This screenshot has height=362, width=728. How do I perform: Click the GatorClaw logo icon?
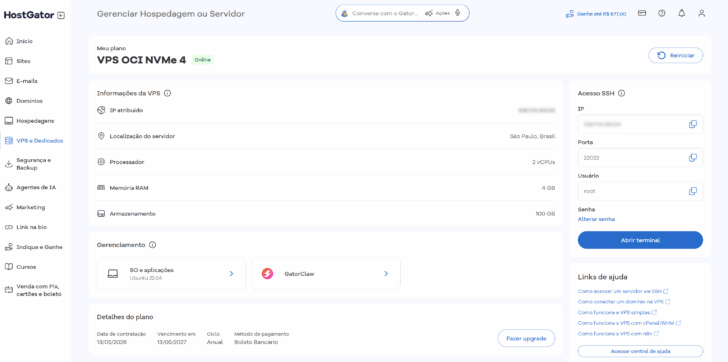(267, 274)
